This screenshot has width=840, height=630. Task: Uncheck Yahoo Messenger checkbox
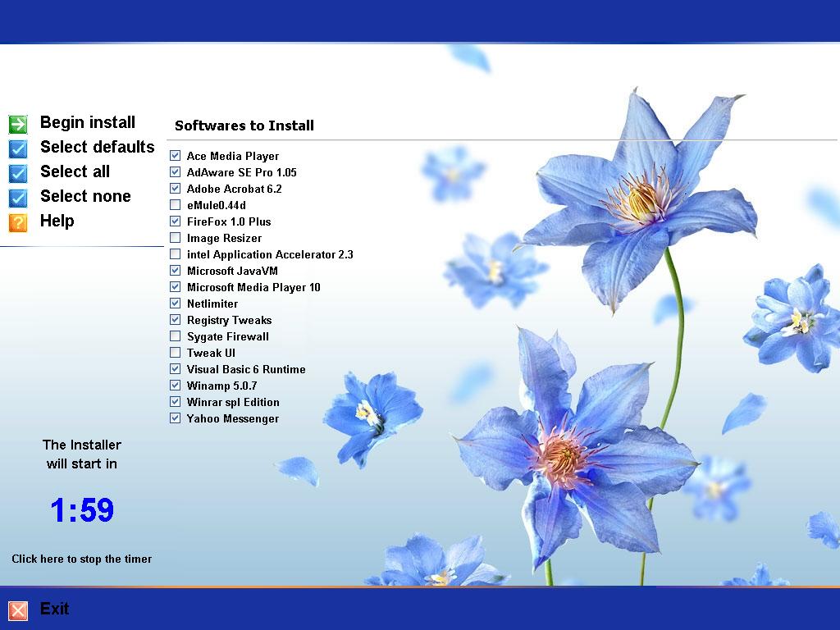pos(176,418)
